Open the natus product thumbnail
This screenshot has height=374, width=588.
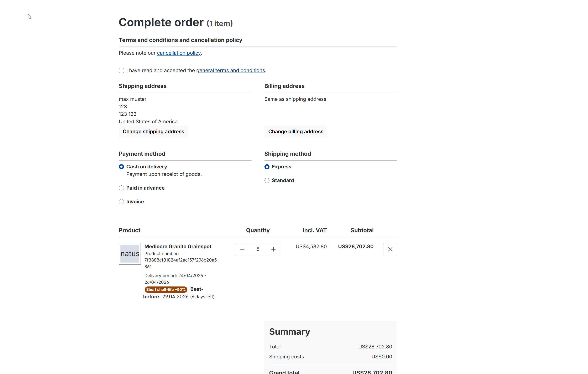click(x=130, y=254)
